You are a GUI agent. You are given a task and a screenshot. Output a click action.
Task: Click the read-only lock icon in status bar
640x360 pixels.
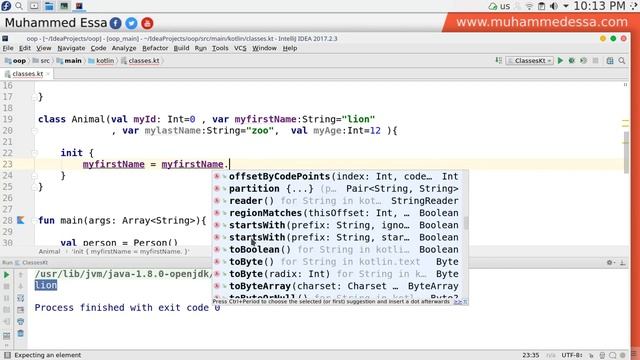tap(591, 355)
